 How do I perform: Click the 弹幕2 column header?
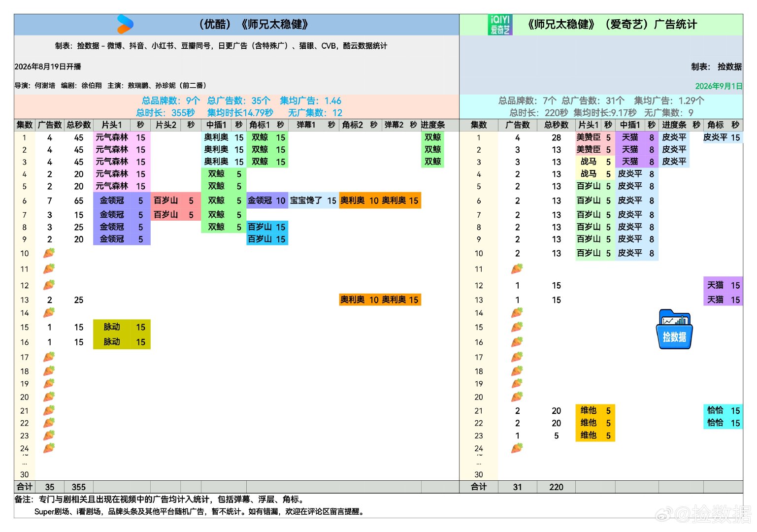pos(394,125)
